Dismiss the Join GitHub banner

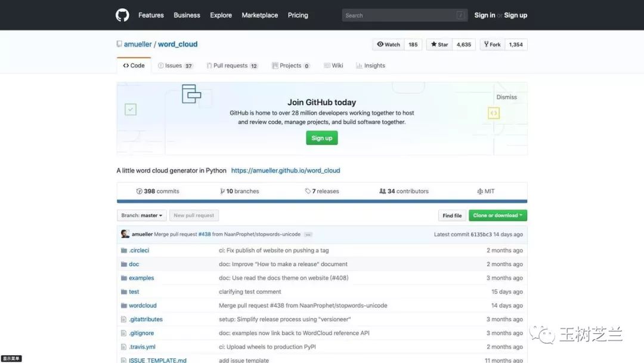(x=506, y=97)
